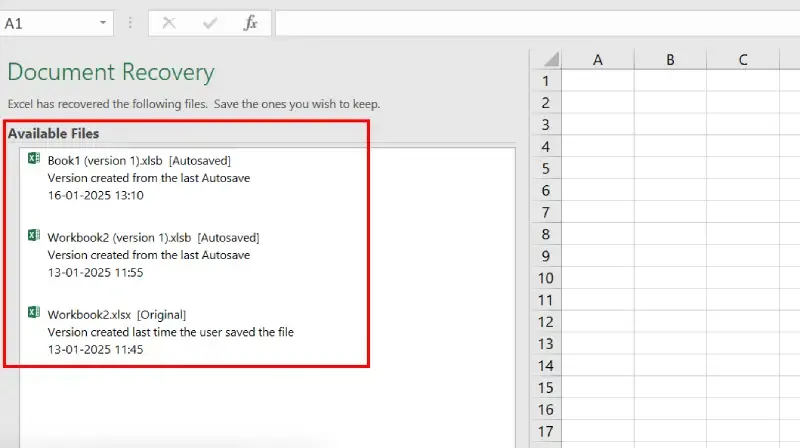Viewport: 800px width, 448px height.
Task: Click the formula bar options dots handle
Action: pyautogui.click(x=130, y=23)
